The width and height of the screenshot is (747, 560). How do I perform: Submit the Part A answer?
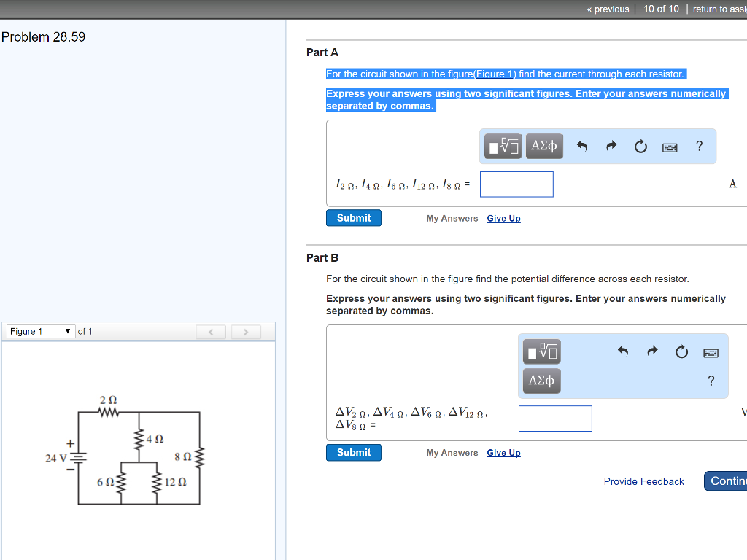click(353, 218)
